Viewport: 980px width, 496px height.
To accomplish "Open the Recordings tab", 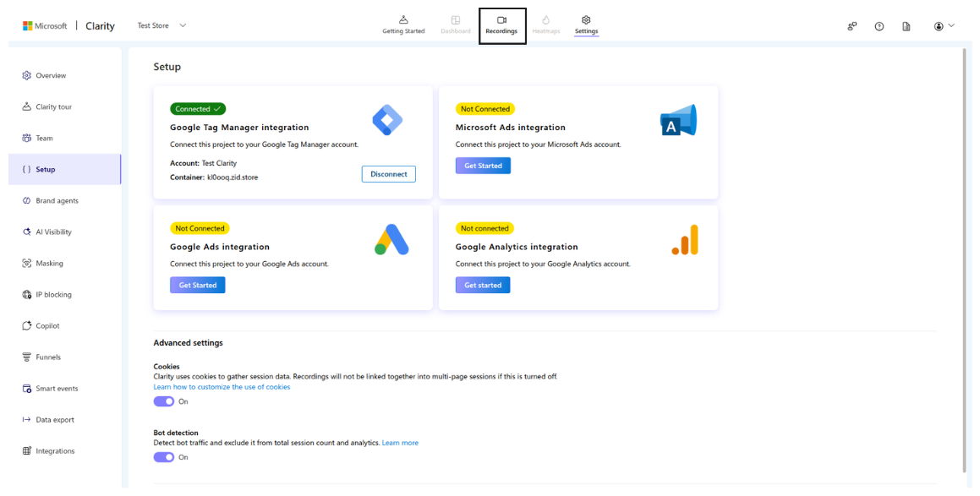I will (502, 25).
